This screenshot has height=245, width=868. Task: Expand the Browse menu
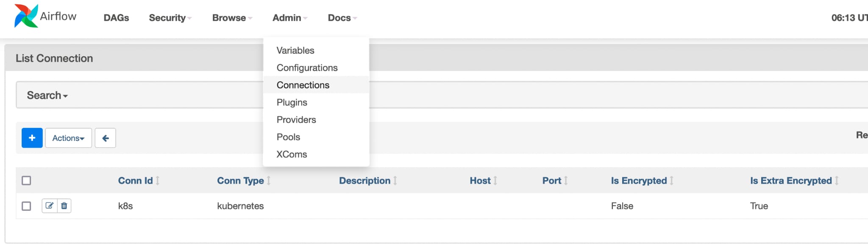pos(232,18)
